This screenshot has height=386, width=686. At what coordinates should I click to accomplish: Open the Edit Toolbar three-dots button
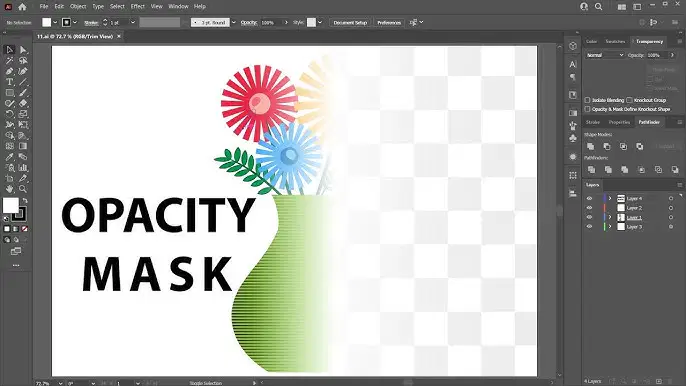16,265
